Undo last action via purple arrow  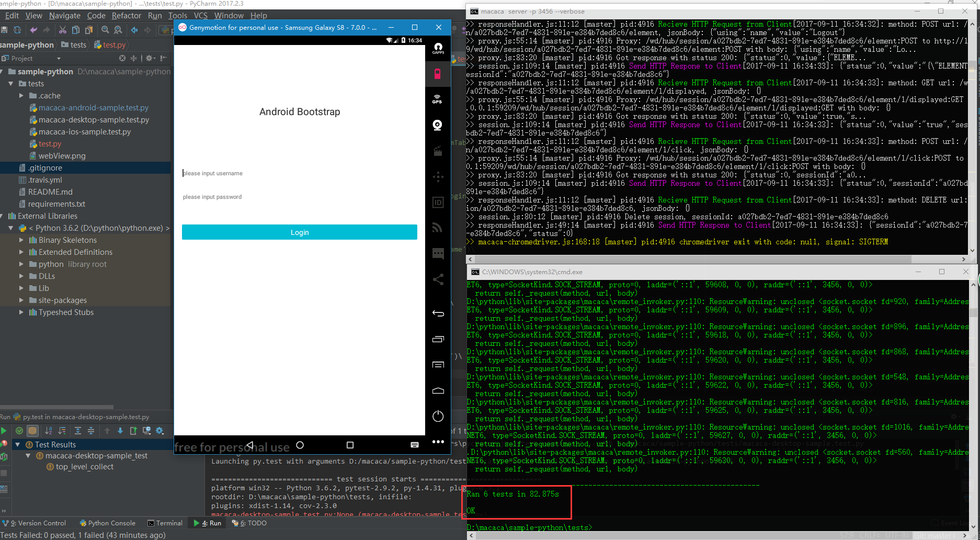click(x=33, y=30)
